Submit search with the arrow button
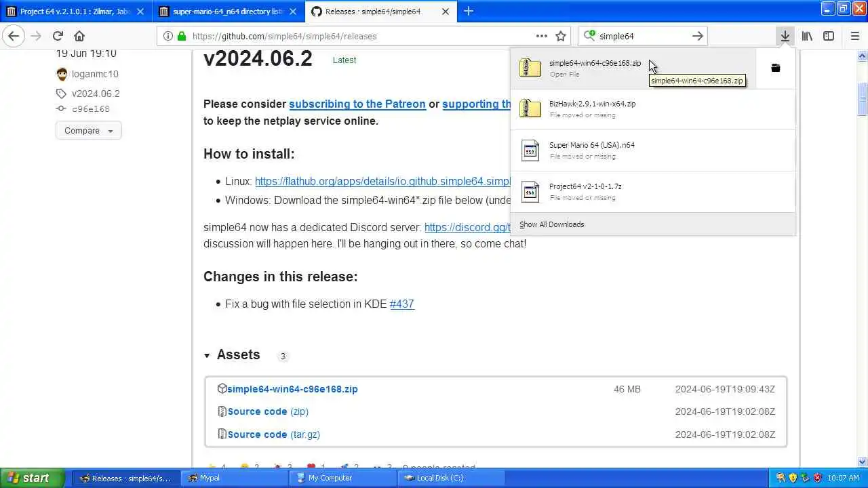The width and height of the screenshot is (868, 488). click(697, 36)
